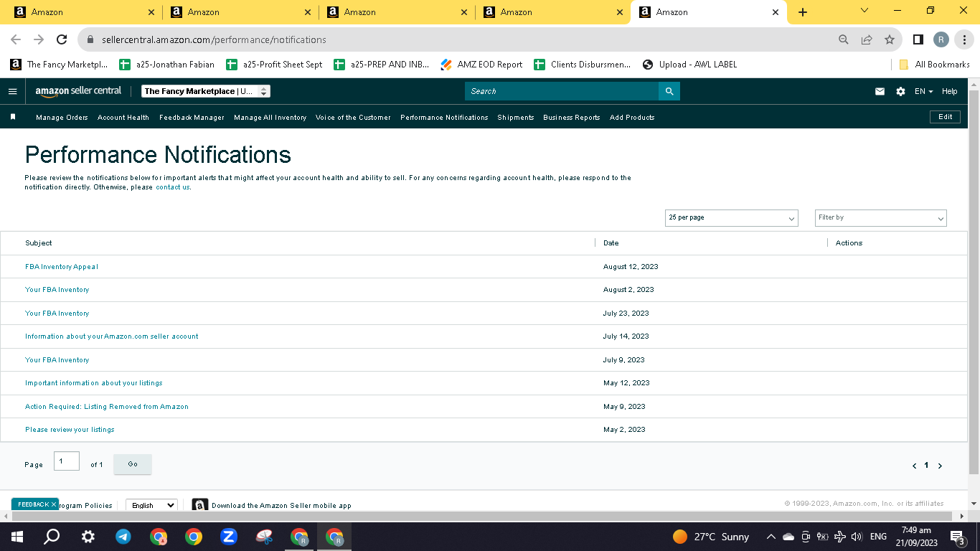Open Information about your Amazon.com seller account
Viewport: 980px width, 551px height.
point(112,336)
